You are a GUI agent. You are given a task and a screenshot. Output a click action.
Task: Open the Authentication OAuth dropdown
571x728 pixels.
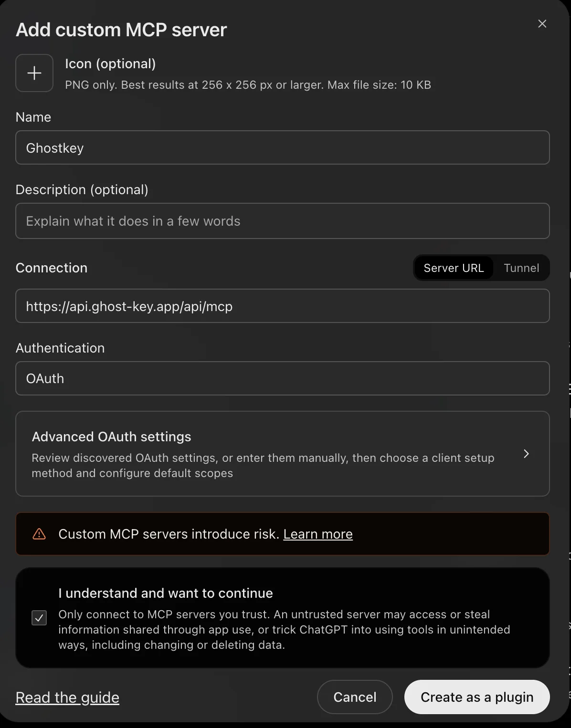(283, 378)
